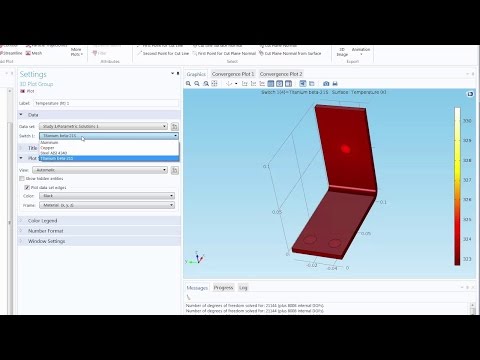Screen dimensions: 480x360
Task: Select Copper in the Switch list
Action: (x=109, y=148)
